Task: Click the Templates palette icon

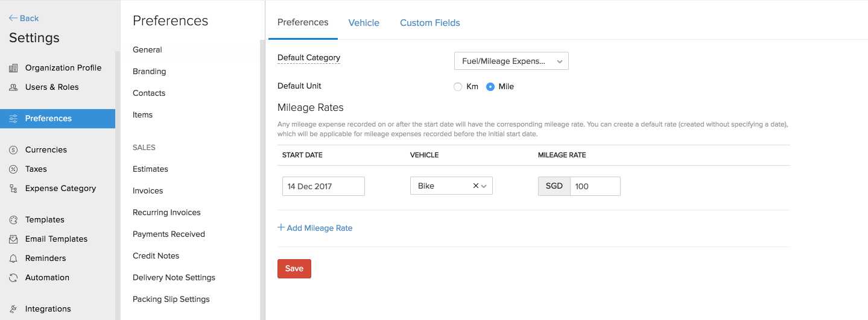Action: click(13, 220)
